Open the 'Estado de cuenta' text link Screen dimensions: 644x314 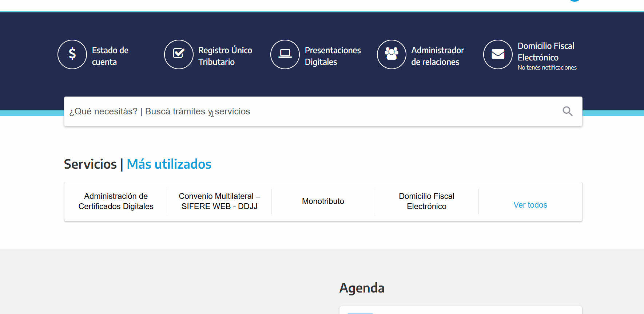(110, 56)
